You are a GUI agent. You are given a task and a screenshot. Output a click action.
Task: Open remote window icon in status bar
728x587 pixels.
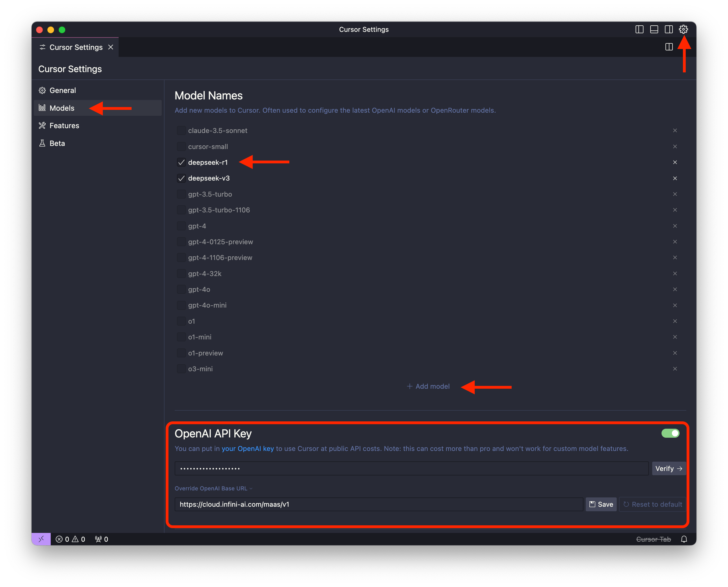pyautogui.click(x=41, y=539)
